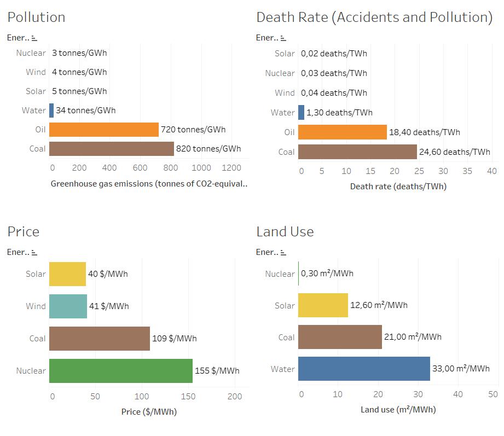
Task: Click the Greenhouse gas emissions axis title
Action: tap(149, 184)
